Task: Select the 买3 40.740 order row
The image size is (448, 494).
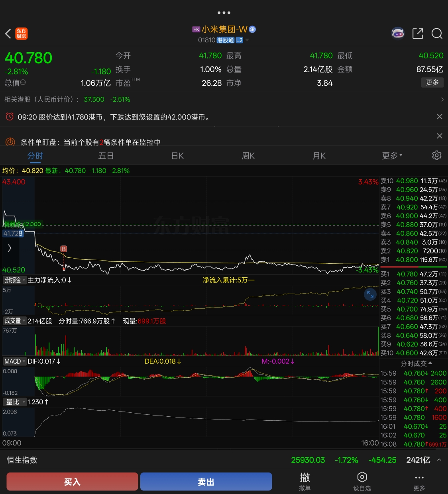Action: [414, 292]
